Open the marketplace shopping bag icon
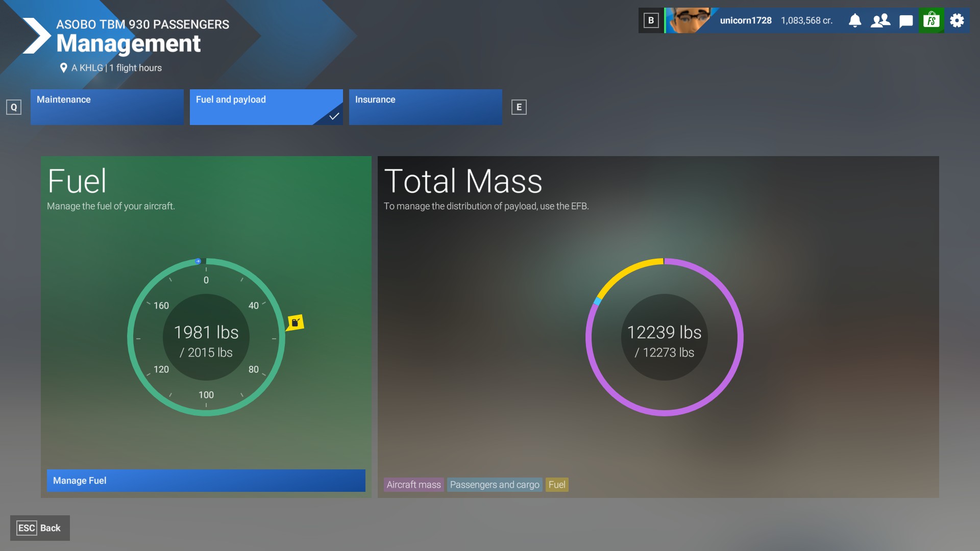This screenshot has height=551, width=980. point(932,20)
